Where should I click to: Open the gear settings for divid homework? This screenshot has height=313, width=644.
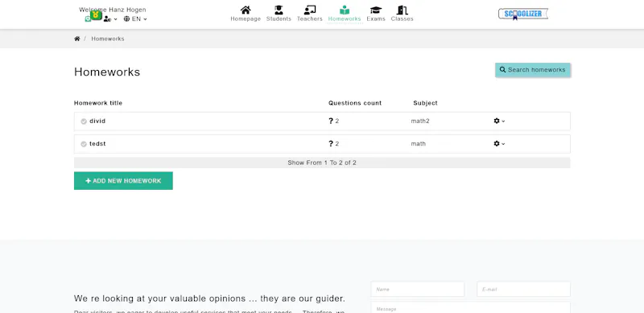coord(497,121)
